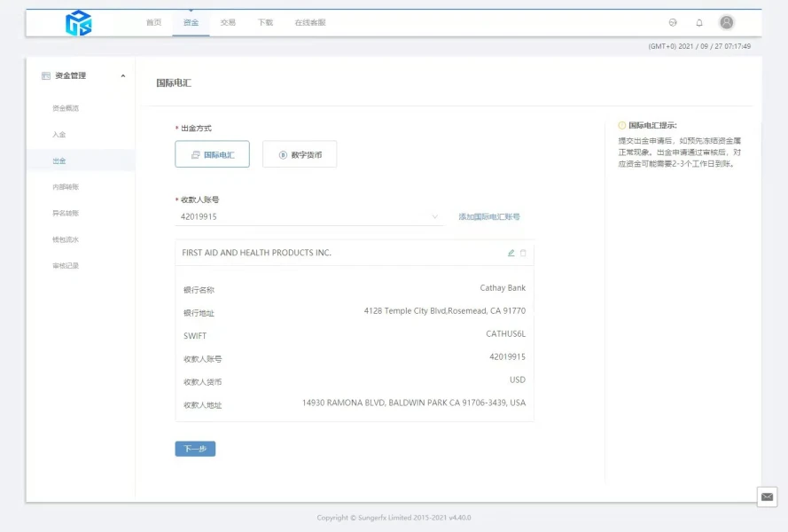The width and height of the screenshot is (788, 532).
Task: Open the 在线客服 menu item
Action: [x=310, y=22]
